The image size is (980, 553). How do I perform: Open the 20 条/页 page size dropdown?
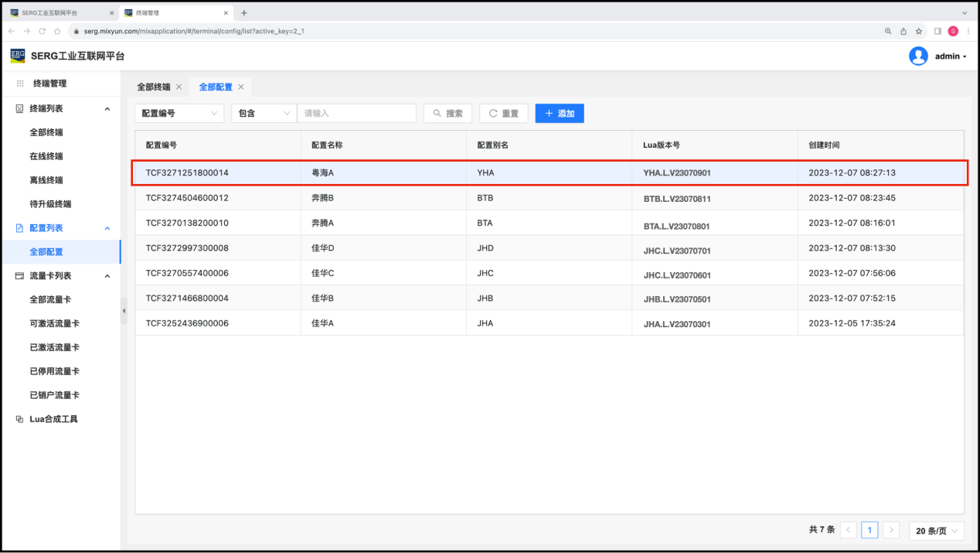[937, 531]
